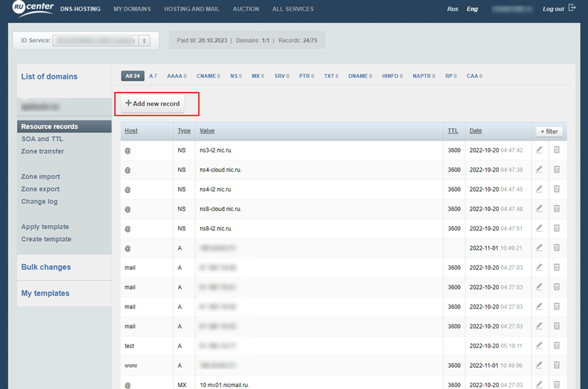Edit the ns8-l2.nic.ru. record

pyautogui.click(x=539, y=228)
